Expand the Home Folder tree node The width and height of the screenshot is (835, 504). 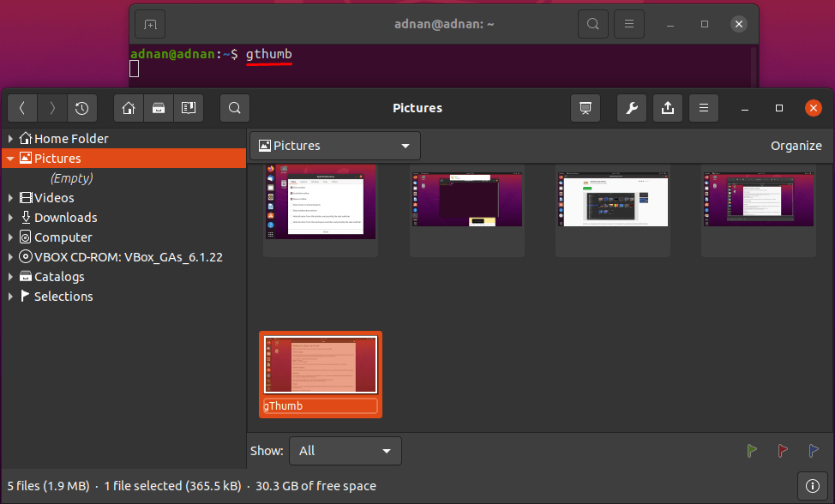tap(10, 138)
